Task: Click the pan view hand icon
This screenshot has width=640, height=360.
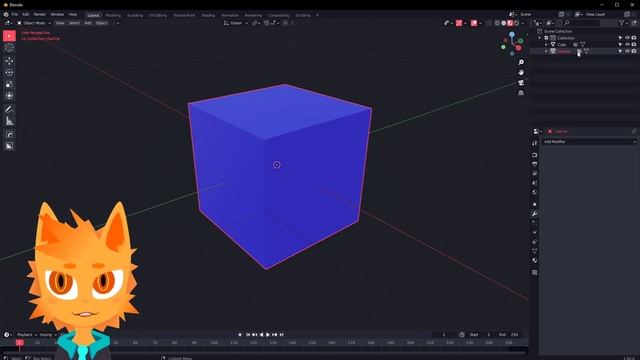Action: coord(521,72)
